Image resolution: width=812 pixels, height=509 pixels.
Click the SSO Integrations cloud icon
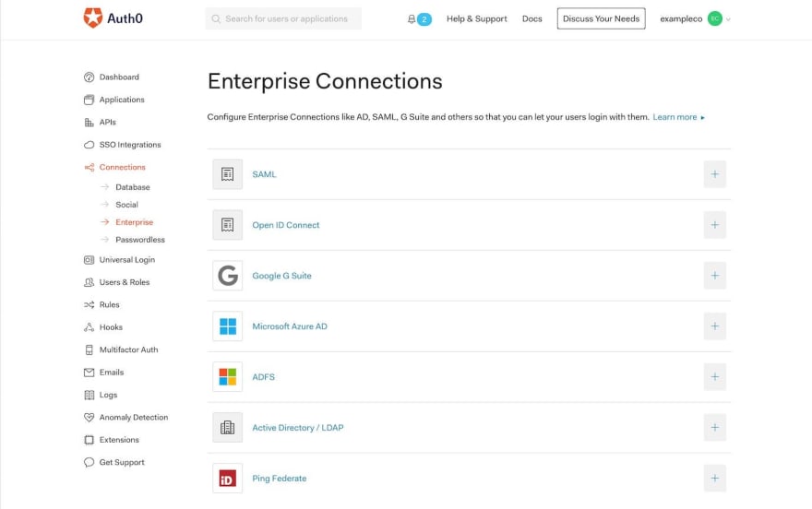pyautogui.click(x=90, y=145)
